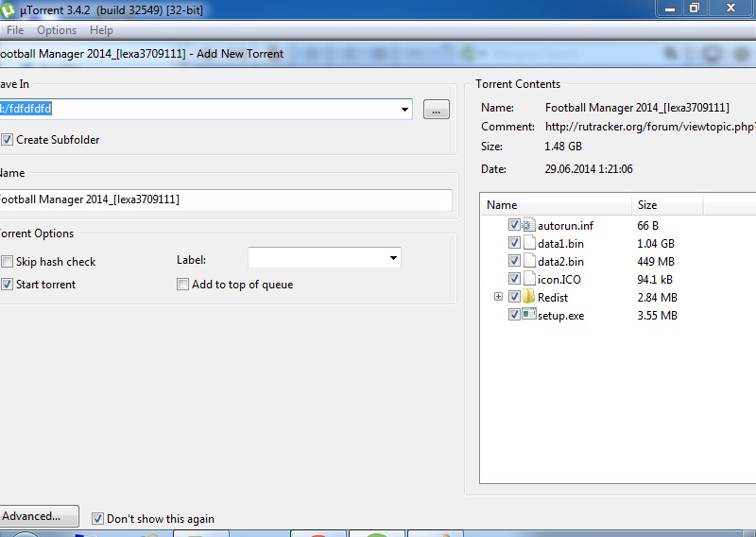Image resolution: width=756 pixels, height=537 pixels.
Task: Open the Options menu
Action: coord(57,30)
